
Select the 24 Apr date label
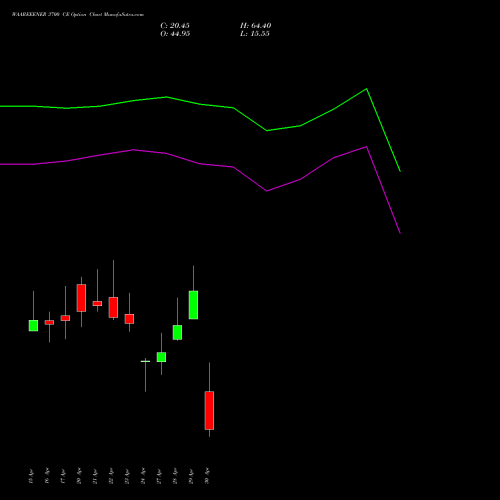[143, 476]
